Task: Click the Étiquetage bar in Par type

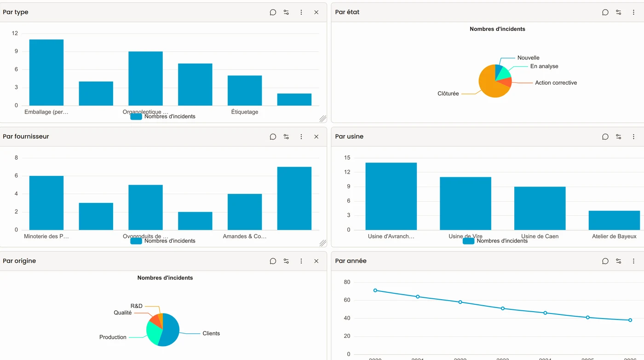Action: pos(245,91)
